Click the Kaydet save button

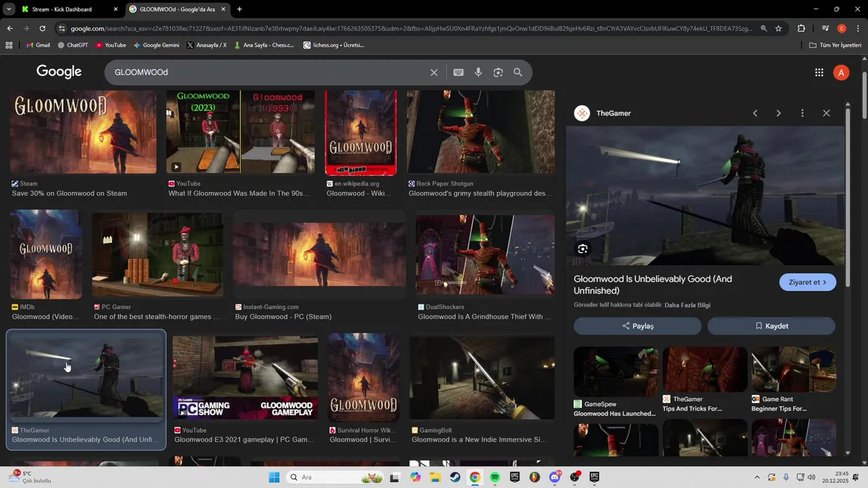pos(772,326)
